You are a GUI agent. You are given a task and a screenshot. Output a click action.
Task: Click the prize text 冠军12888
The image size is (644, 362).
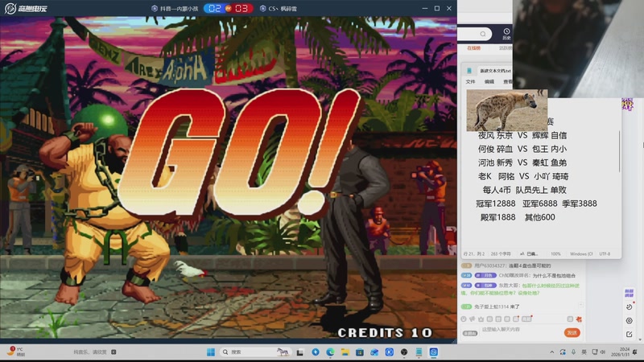click(495, 204)
